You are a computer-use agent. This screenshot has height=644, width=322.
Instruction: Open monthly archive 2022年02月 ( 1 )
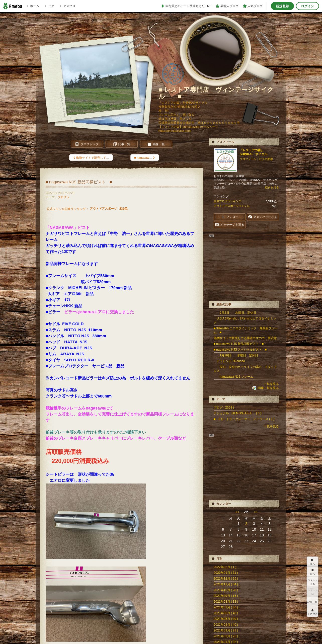225,567
